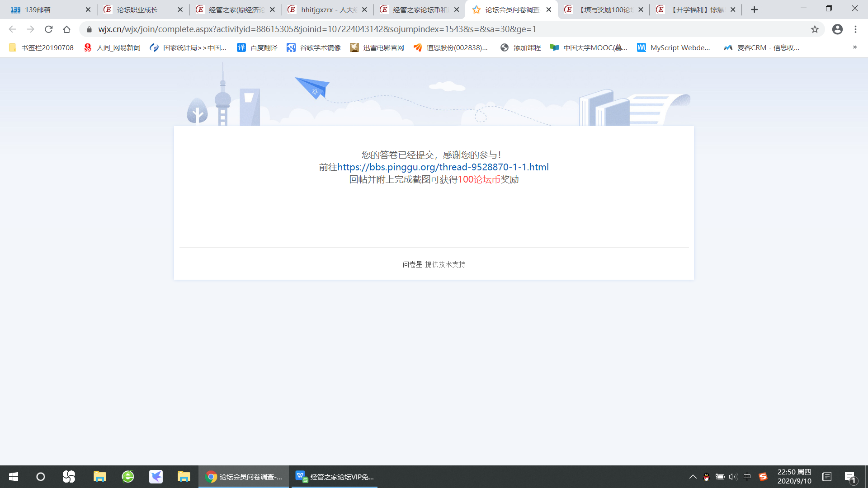Open the Chrome profile avatar icon
The image size is (868, 488).
[837, 29]
